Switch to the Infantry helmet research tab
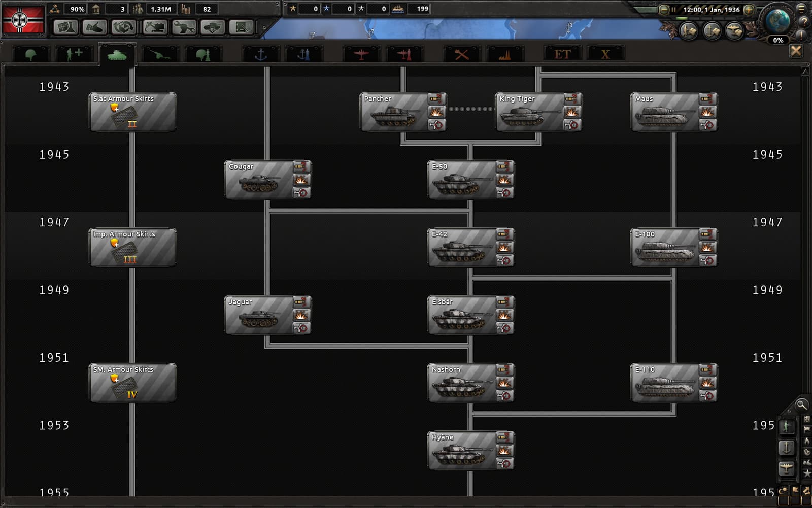 31,54
